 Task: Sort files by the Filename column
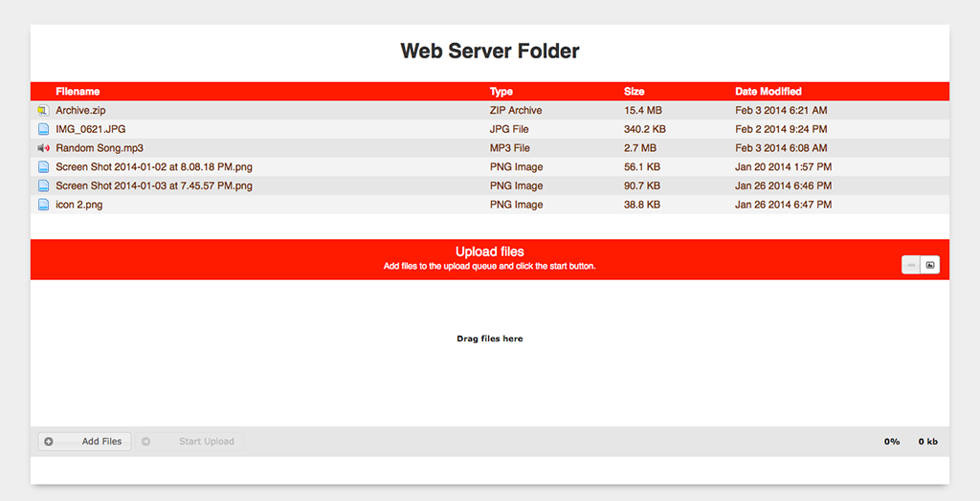(78, 92)
